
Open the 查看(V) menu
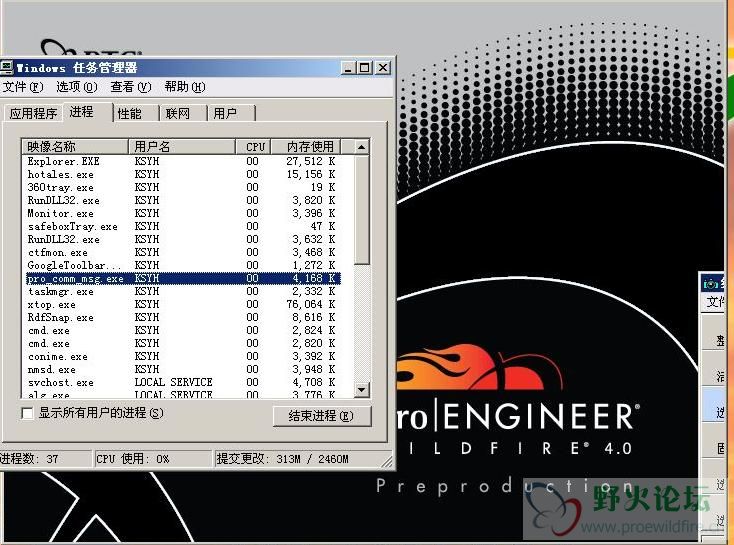point(131,87)
